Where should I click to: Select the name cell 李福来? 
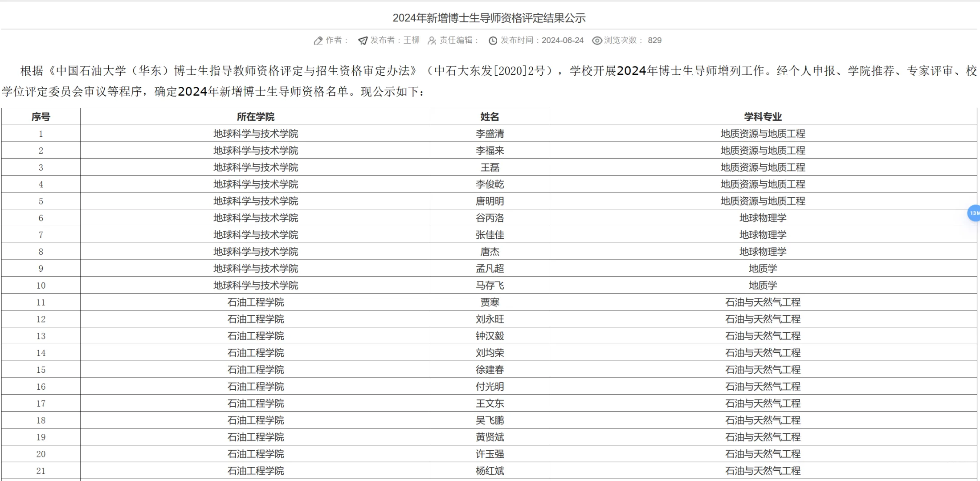tap(490, 151)
